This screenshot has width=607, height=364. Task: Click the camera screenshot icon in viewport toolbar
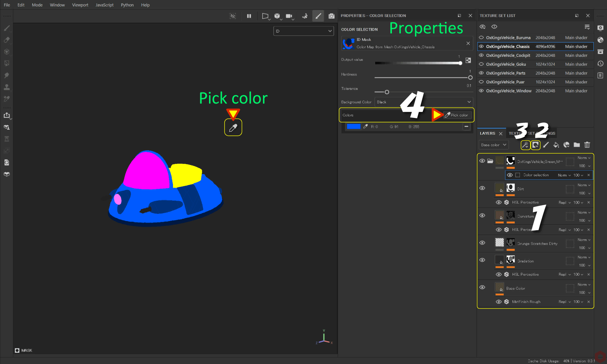click(332, 16)
